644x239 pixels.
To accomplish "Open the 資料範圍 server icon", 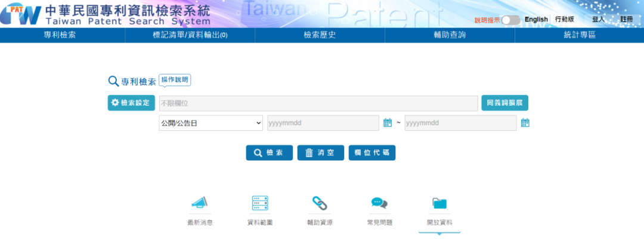I will tap(260, 203).
